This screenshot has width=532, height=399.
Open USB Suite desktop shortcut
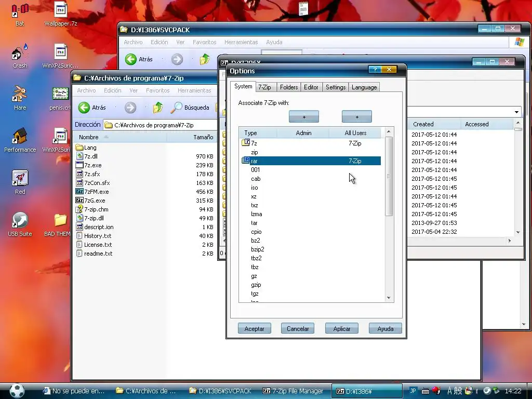click(20, 224)
